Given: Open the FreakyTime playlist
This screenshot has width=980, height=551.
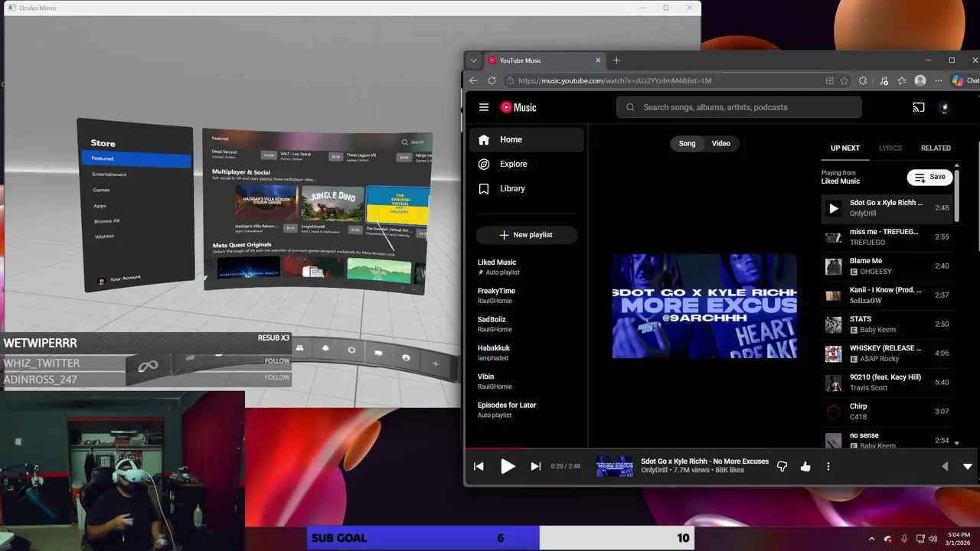Looking at the screenshot, I should click(x=527, y=295).
